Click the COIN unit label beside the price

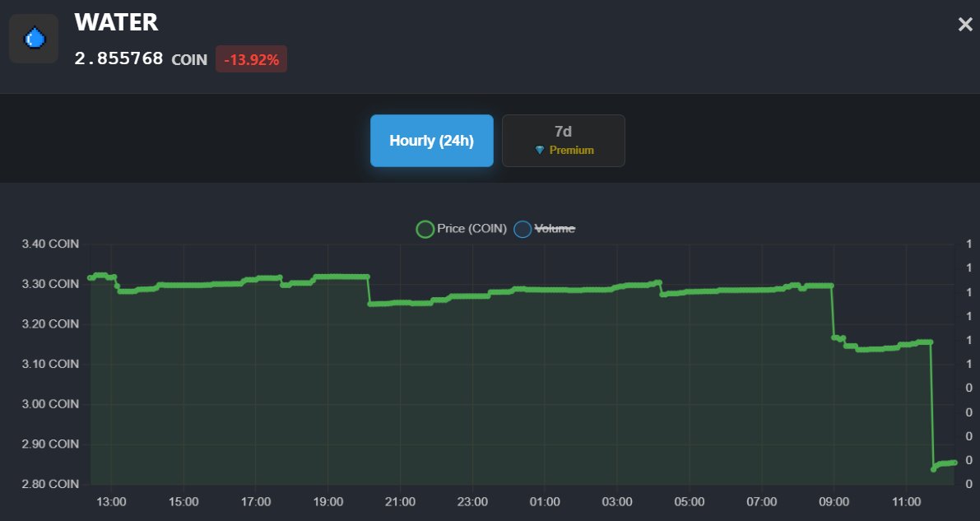(189, 59)
